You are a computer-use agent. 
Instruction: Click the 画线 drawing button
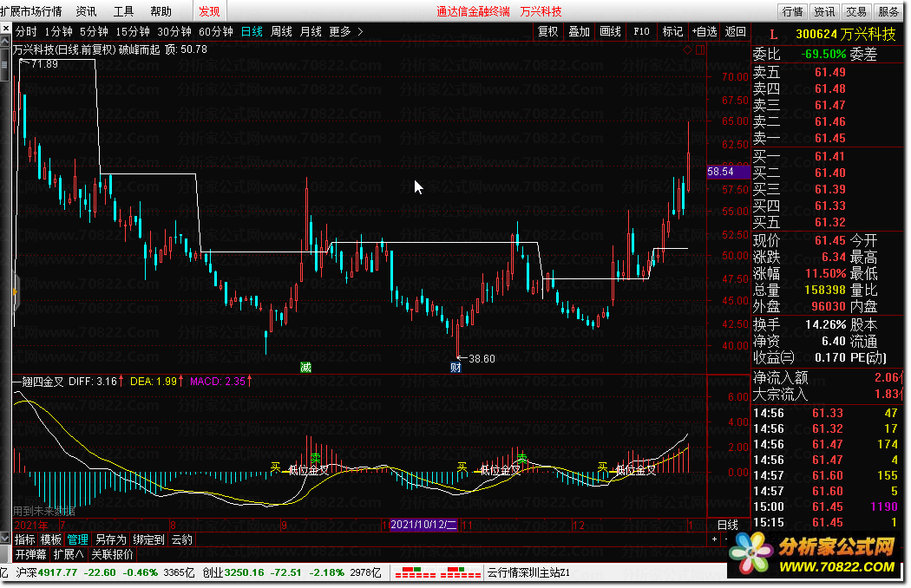611,32
